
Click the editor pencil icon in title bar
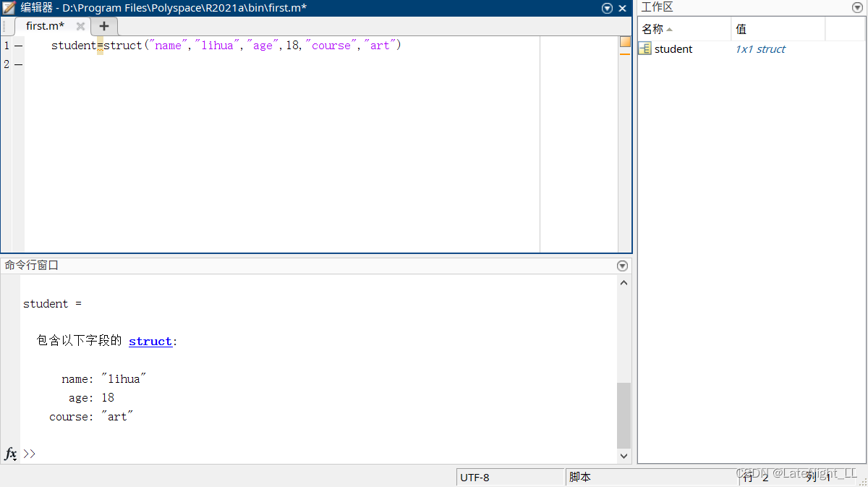(9, 8)
